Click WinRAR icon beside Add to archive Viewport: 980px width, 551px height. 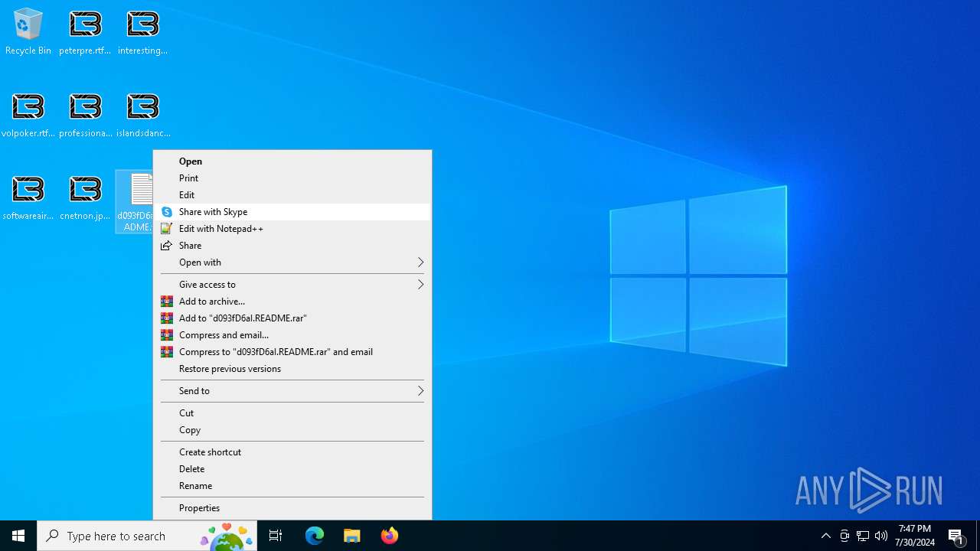(x=166, y=302)
